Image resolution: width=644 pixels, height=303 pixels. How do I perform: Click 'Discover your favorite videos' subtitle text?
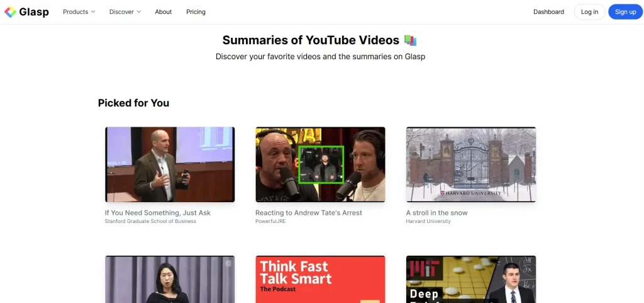pyautogui.click(x=320, y=57)
